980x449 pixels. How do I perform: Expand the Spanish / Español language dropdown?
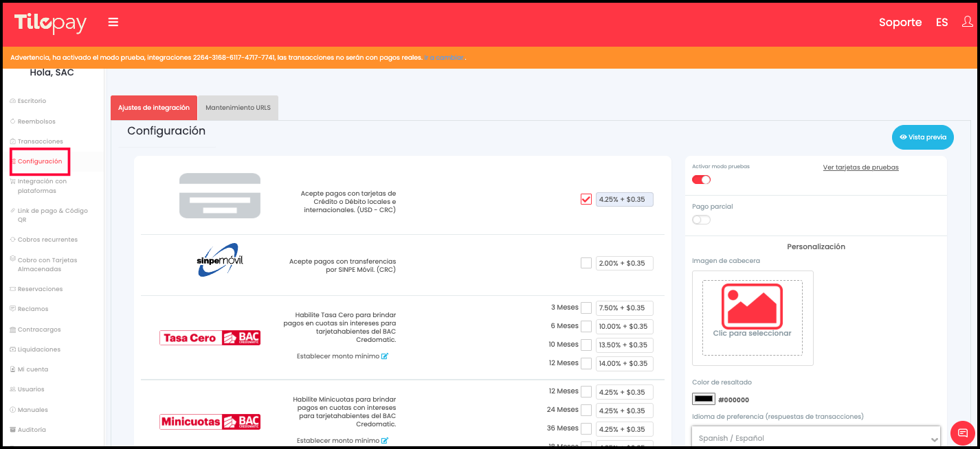click(816, 438)
